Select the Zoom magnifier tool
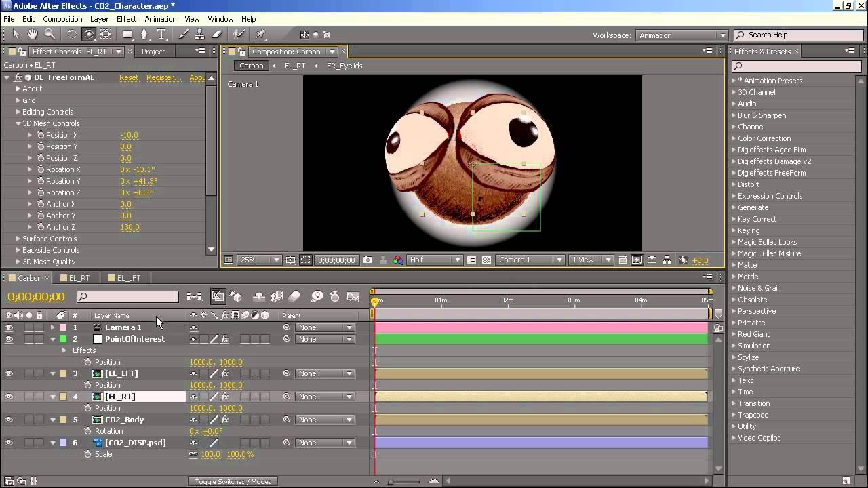 [x=50, y=34]
